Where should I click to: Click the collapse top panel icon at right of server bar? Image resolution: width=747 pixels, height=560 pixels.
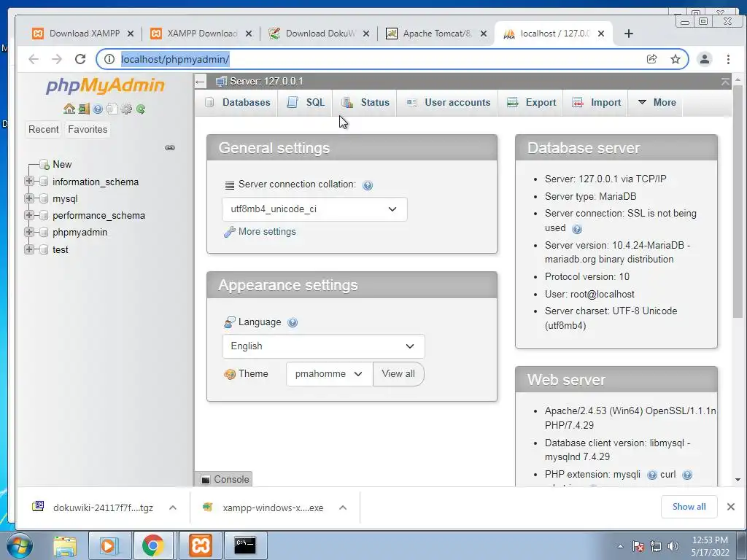tap(725, 82)
